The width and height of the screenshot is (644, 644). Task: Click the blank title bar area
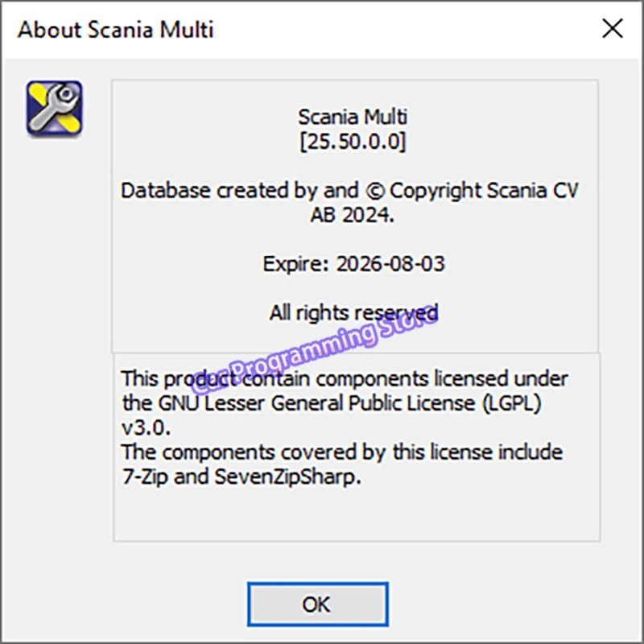[x=402, y=31]
